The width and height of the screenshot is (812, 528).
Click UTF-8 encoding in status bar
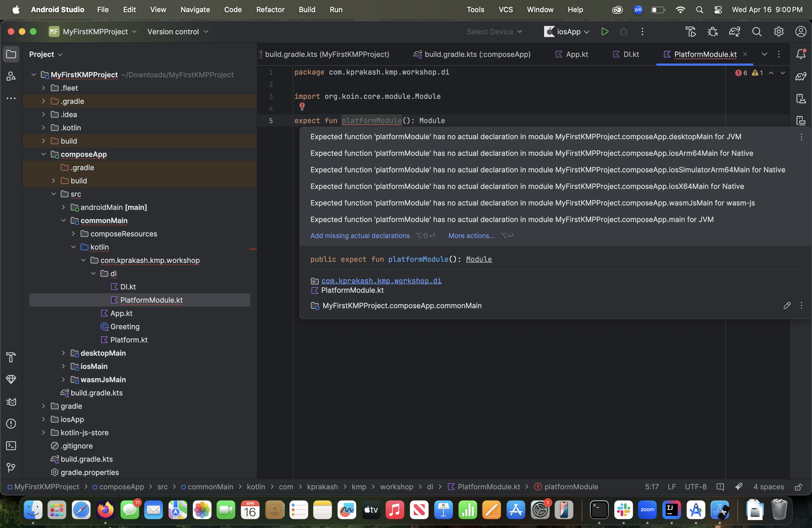(x=695, y=487)
